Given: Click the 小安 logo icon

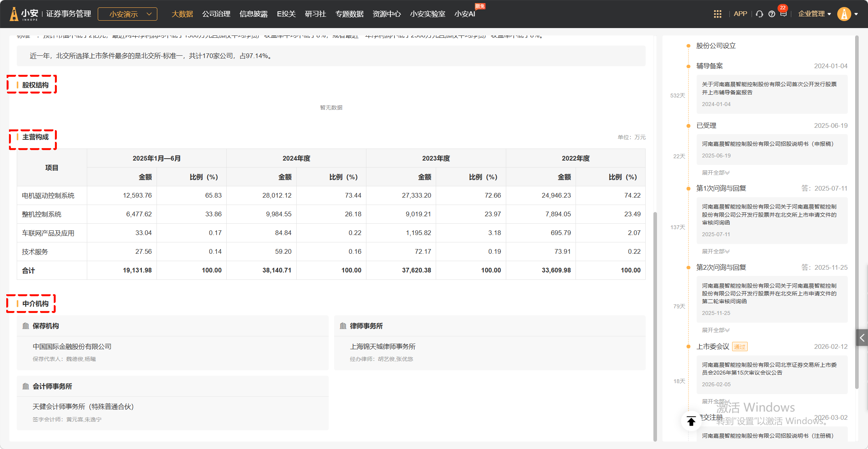Looking at the screenshot, I should tap(14, 14).
